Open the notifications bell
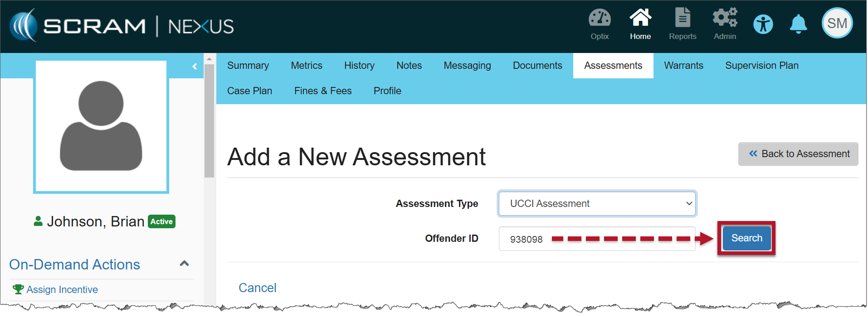This screenshot has width=868, height=317. (x=798, y=24)
